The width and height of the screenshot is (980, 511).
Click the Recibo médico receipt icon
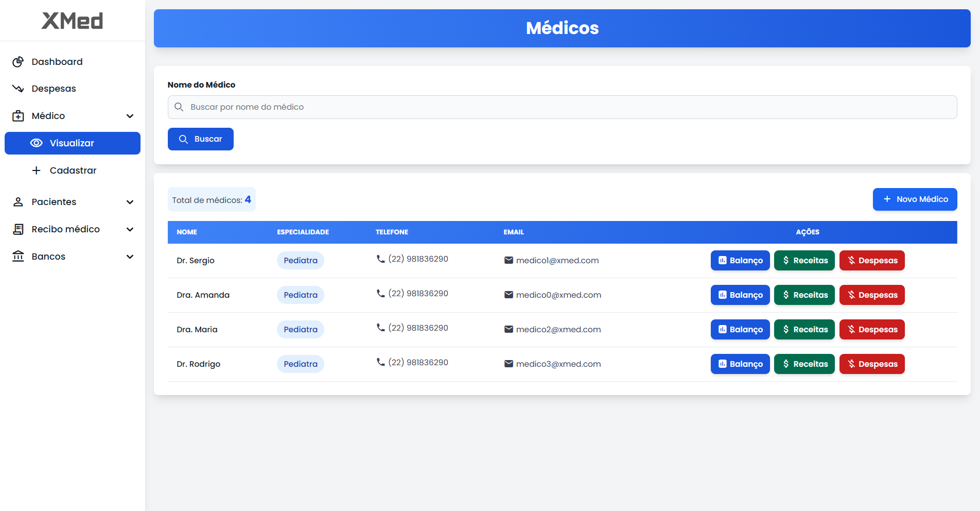[18, 229]
